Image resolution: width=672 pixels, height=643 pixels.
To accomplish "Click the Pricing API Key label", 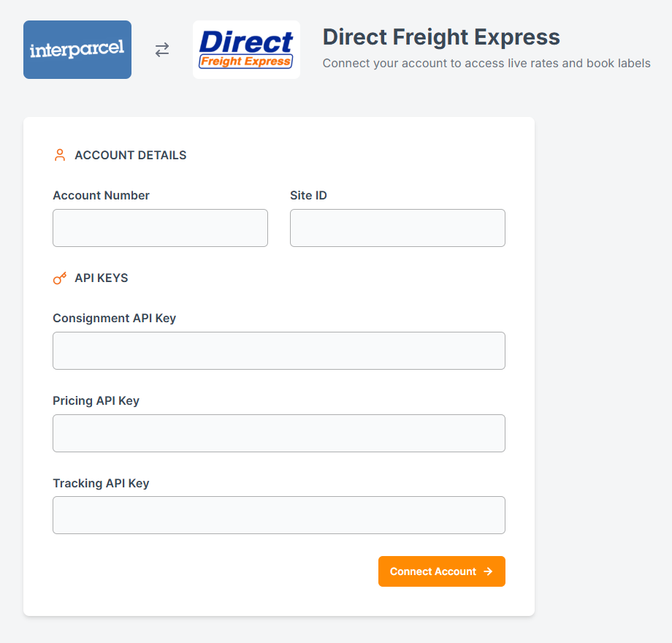I will click(96, 401).
